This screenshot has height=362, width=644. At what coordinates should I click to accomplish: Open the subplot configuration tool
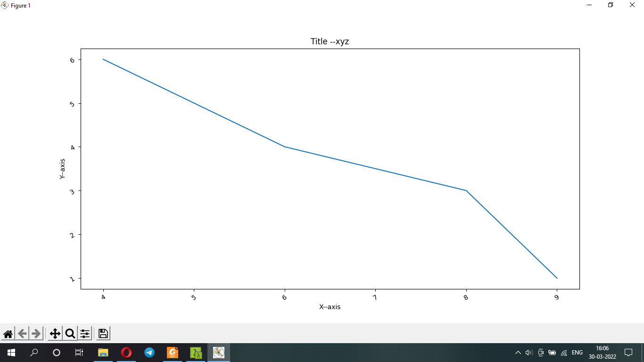(x=85, y=333)
